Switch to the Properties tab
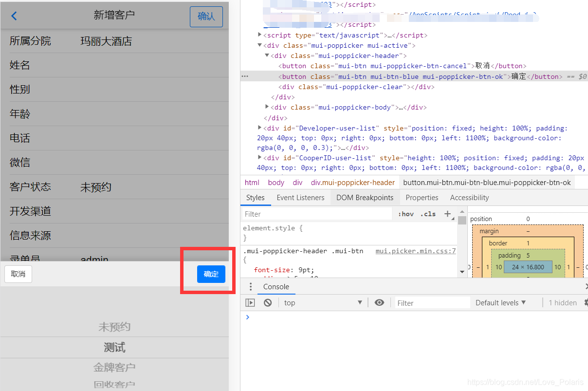 (422, 198)
